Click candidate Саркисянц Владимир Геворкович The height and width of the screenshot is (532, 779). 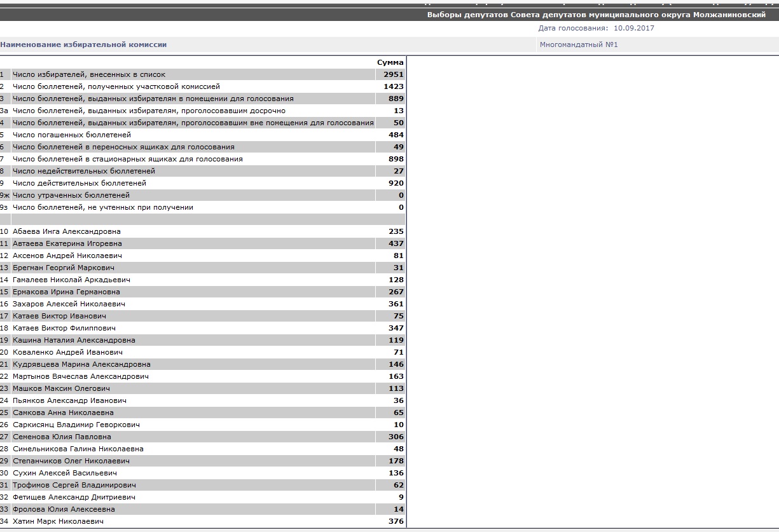pyautogui.click(x=76, y=425)
